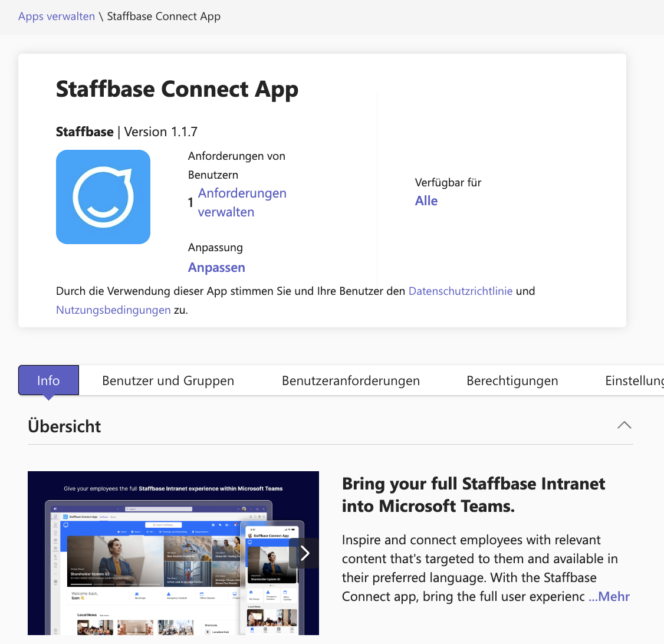Click the large Staffbase Connect App title

pyautogui.click(x=177, y=89)
